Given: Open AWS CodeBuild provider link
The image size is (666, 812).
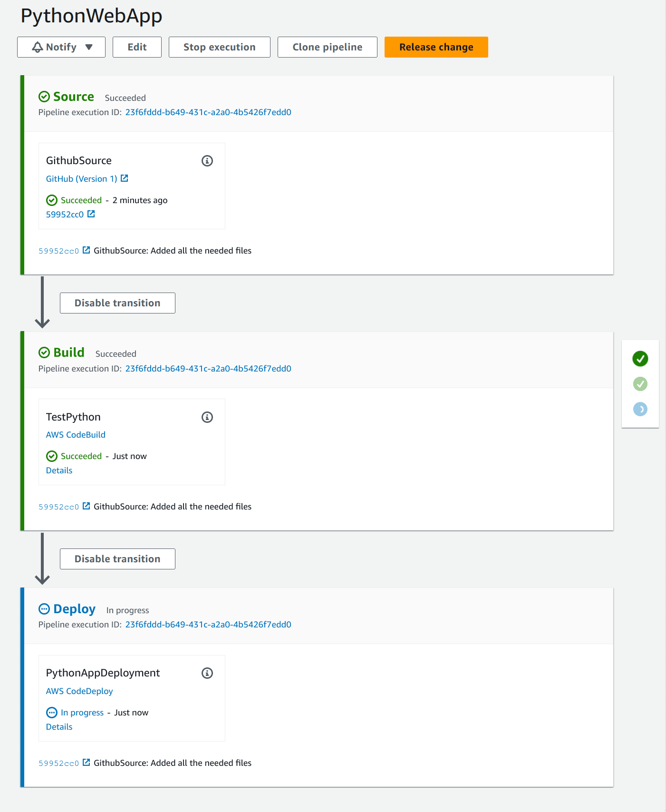Looking at the screenshot, I should (x=76, y=435).
